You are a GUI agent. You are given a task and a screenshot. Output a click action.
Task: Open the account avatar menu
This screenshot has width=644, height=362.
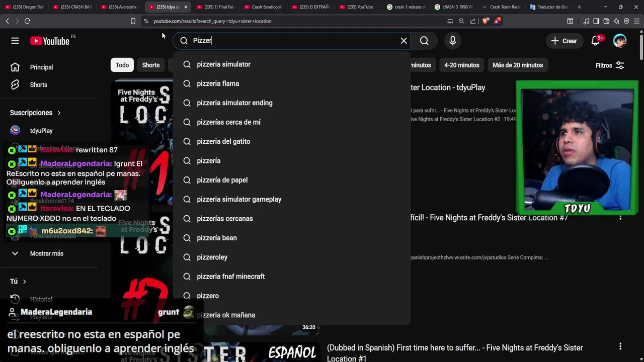[620, 41]
